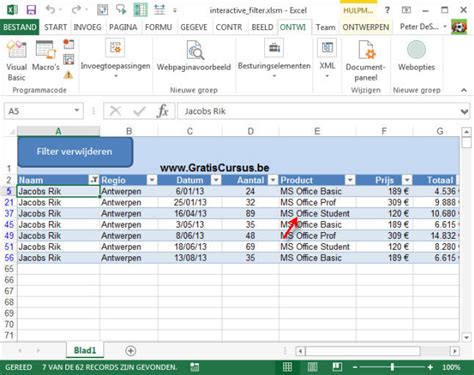Screen dimensions: 474x375
Task: Open the BESTAND tab
Action: tap(20, 27)
